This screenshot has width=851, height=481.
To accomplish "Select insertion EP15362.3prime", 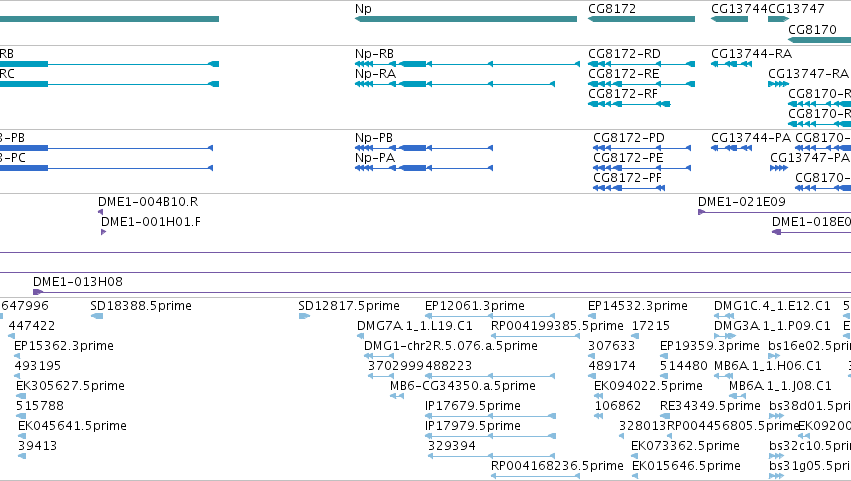I will tap(63, 346).
